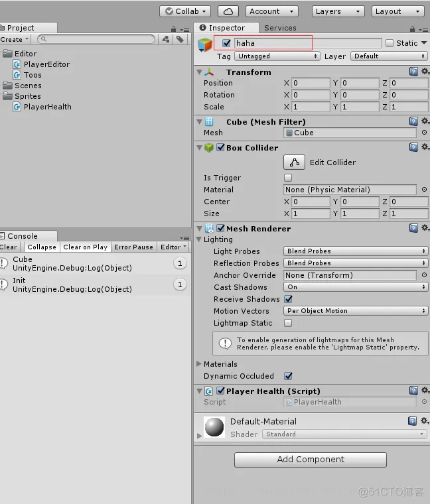Open Light Probes dropdown
The image size is (430, 504).
[x=356, y=251]
